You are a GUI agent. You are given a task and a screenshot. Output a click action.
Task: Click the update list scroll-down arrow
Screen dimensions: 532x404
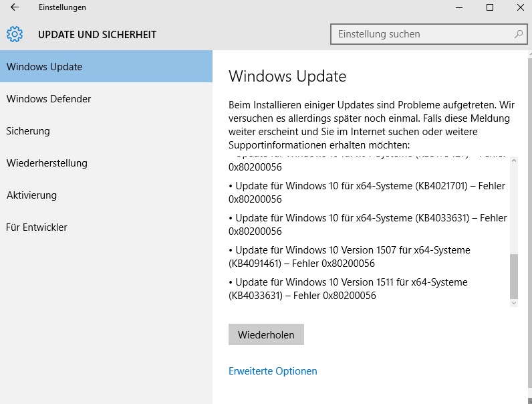click(x=514, y=303)
